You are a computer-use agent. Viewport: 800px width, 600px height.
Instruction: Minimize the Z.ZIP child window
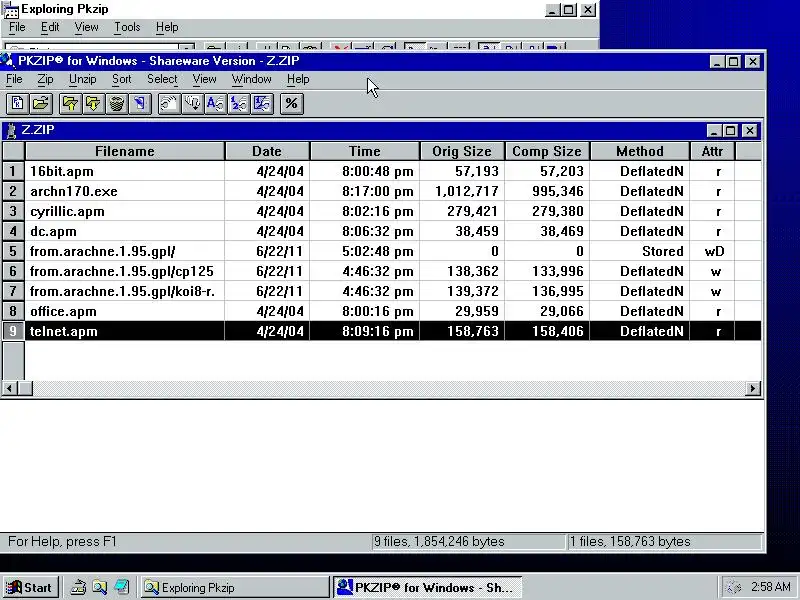(714, 131)
